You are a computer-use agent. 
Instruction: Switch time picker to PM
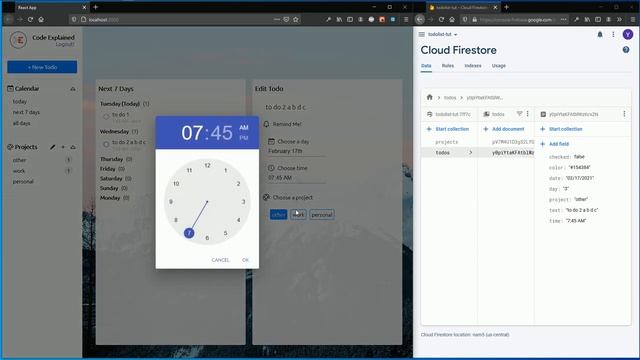tap(244, 138)
